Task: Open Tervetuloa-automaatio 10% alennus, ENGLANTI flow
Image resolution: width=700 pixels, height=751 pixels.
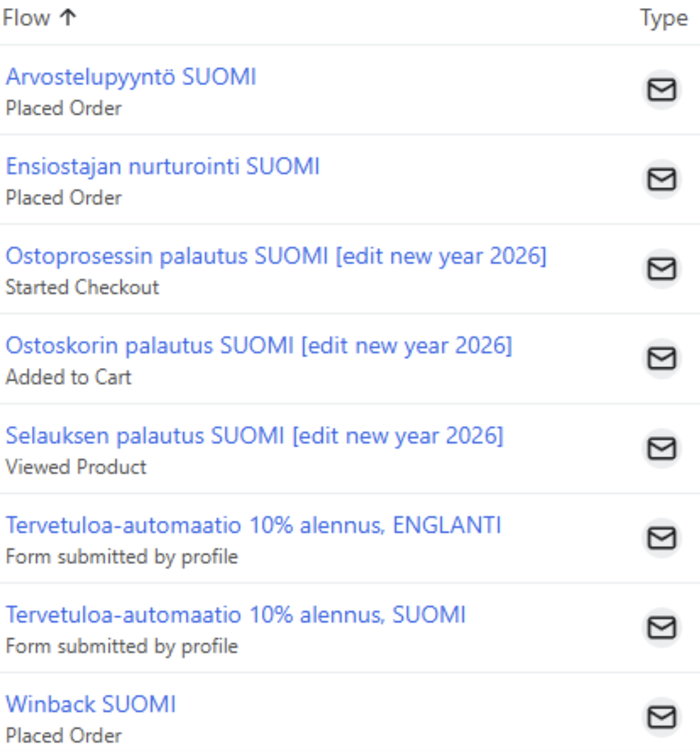Action: coord(253,525)
